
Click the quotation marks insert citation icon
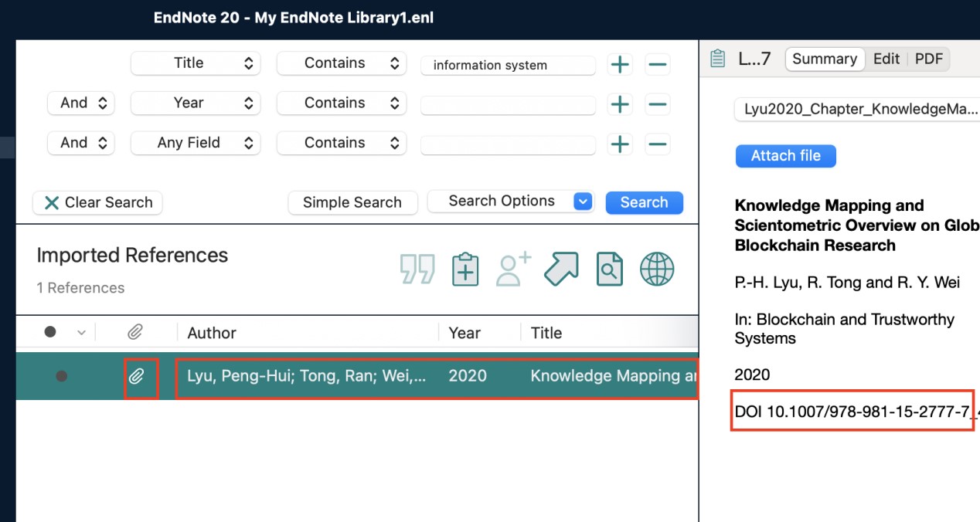point(417,269)
